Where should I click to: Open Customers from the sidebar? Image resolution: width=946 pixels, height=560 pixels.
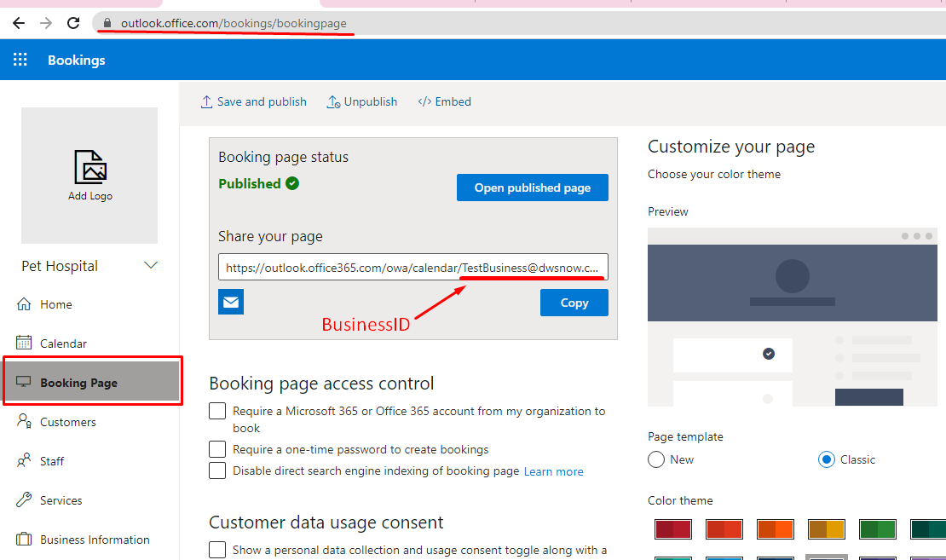pyautogui.click(x=67, y=422)
